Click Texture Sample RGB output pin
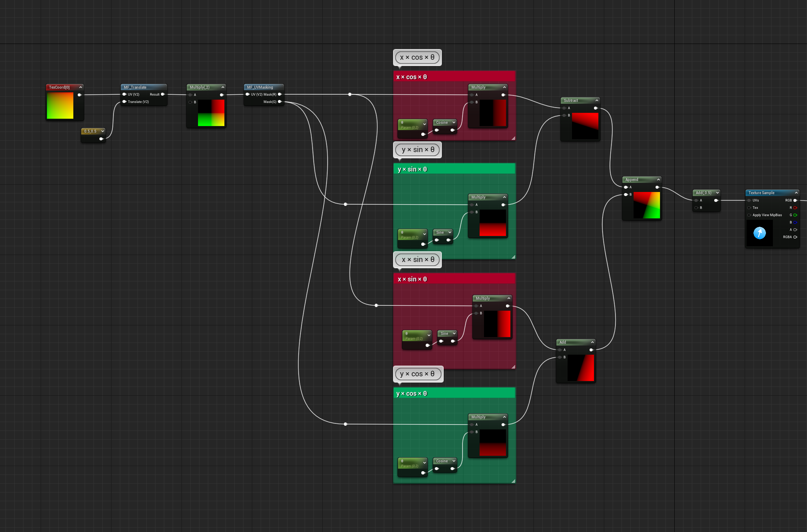Viewport: 807px width, 532px height. tap(795, 200)
